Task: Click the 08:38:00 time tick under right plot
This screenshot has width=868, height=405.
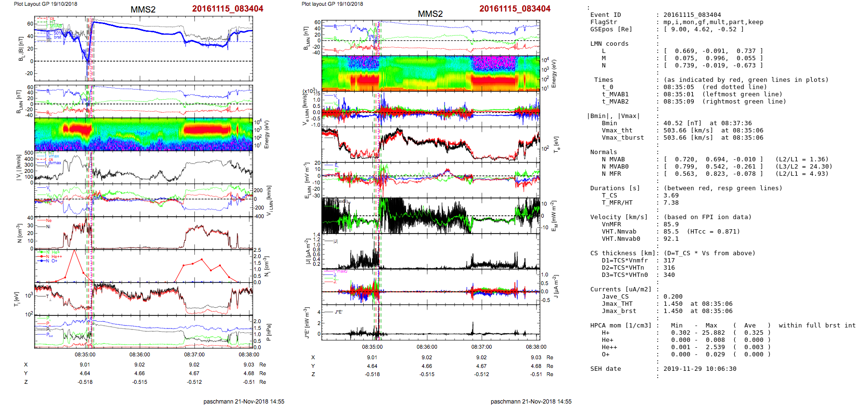Action: pos(536,347)
